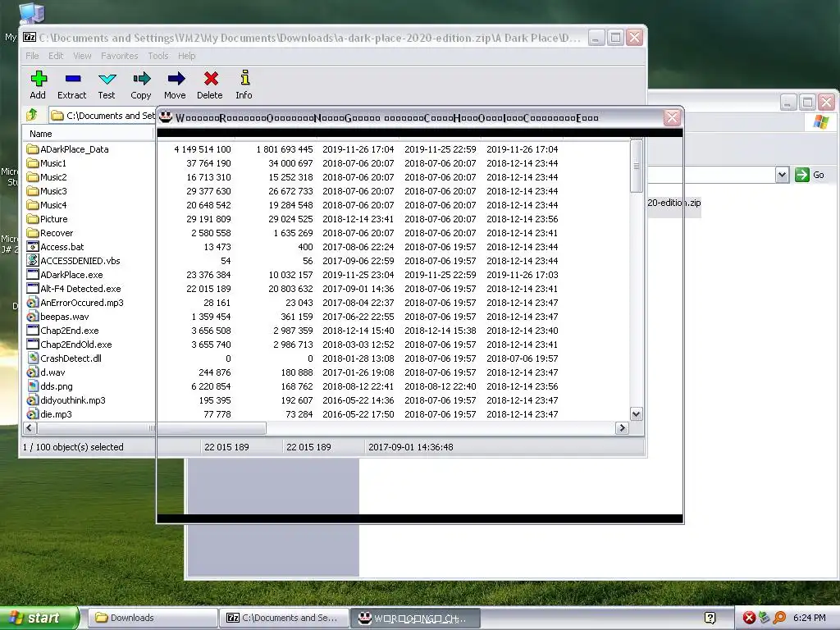Select didyouthink.mp3 audio icon
This screenshot has width=840, height=630.
point(33,399)
